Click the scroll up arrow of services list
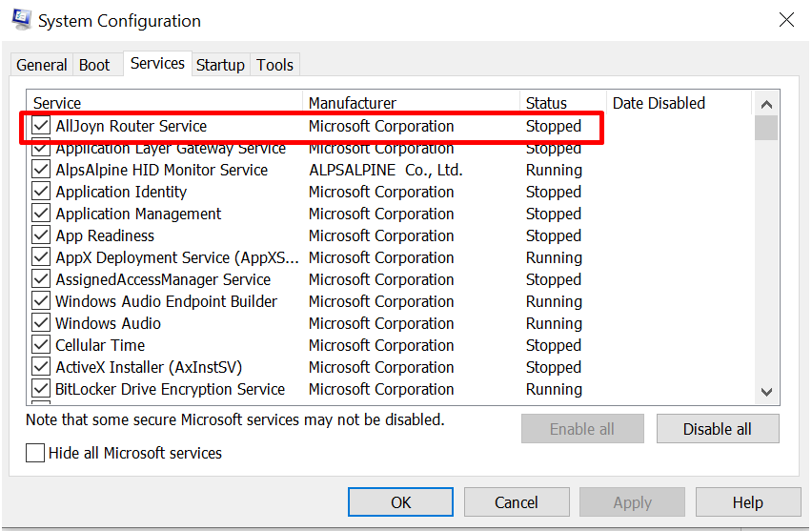 point(766,104)
